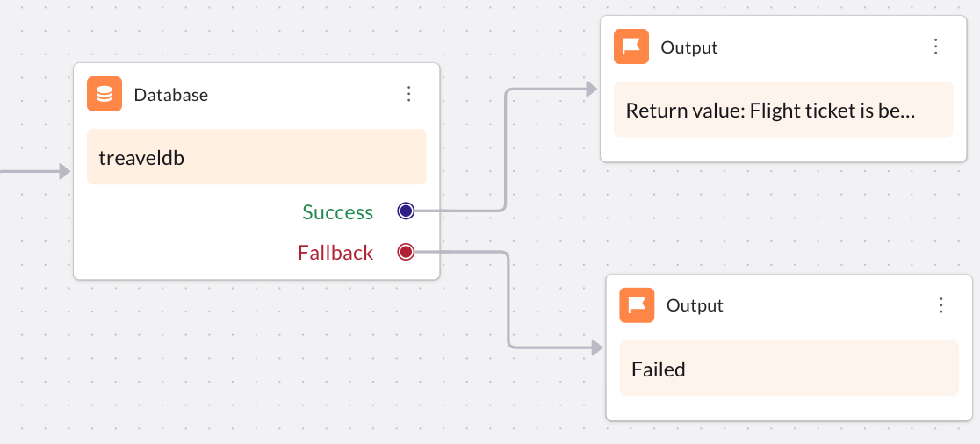Image resolution: width=980 pixels, height=444 pixels.
Task: Click the green Success label
Action: (337, 212)
